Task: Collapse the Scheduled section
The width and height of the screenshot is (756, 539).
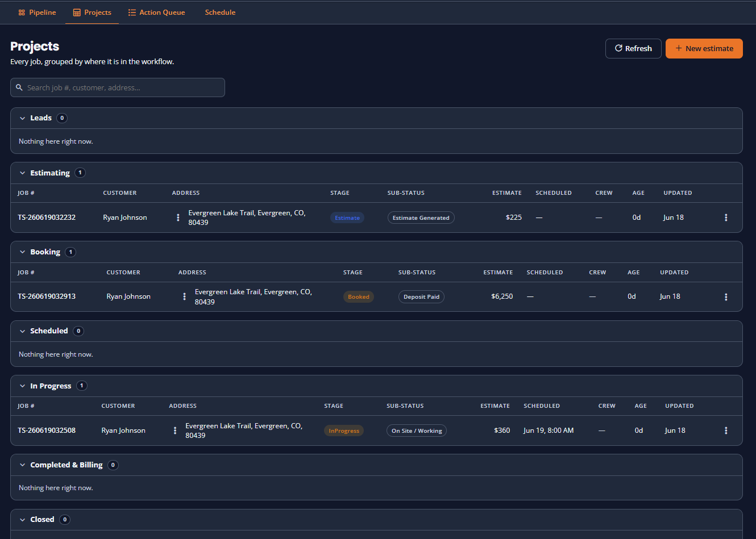Action: [x=23, y=331]
